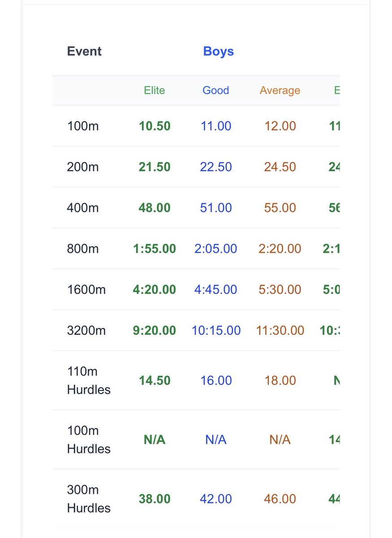Screen dimensions: 392x538
Task: Click the boys elite 110m hurdles 14.50
Action: [x=155, y=380]
